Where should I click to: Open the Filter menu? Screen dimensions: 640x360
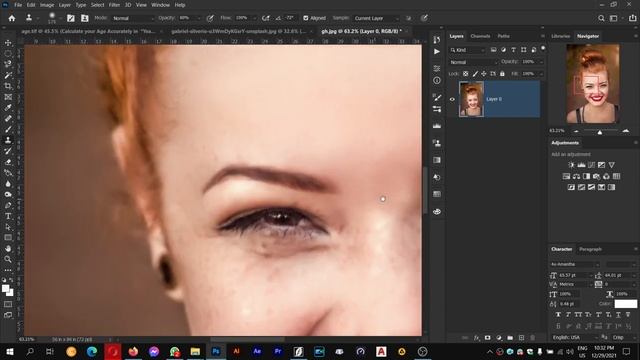(114, 5)
